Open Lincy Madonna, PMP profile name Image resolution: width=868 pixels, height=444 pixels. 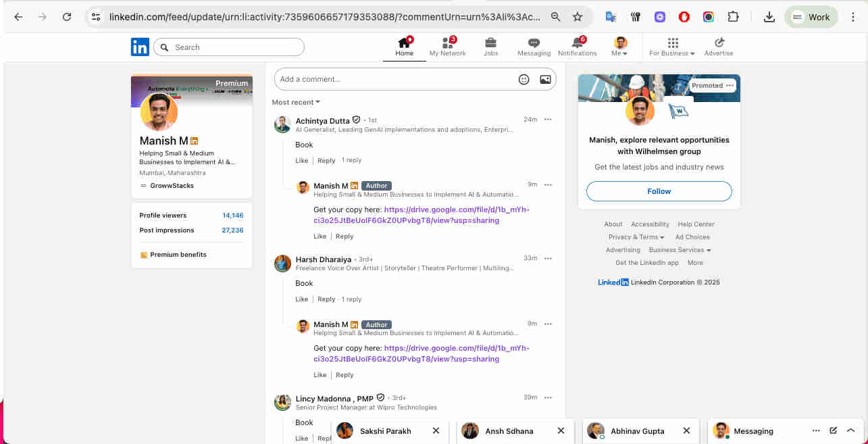(334, 399)
